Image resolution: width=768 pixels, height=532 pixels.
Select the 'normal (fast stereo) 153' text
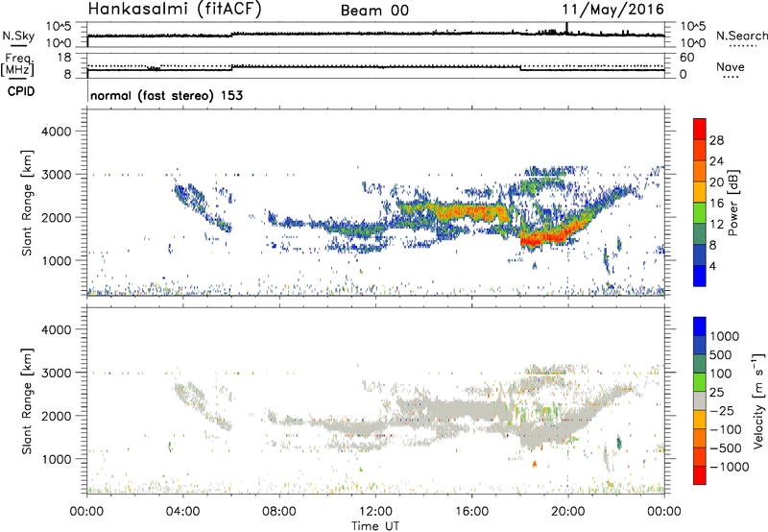point(166,95)
